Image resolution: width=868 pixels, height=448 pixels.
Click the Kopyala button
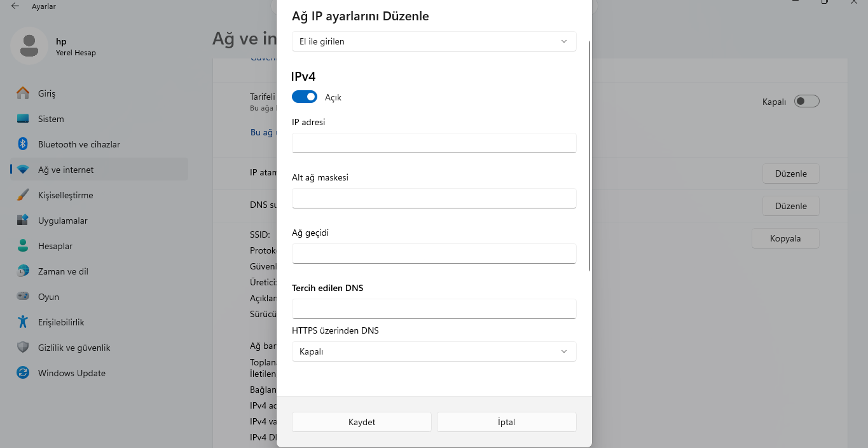point(785,238)
